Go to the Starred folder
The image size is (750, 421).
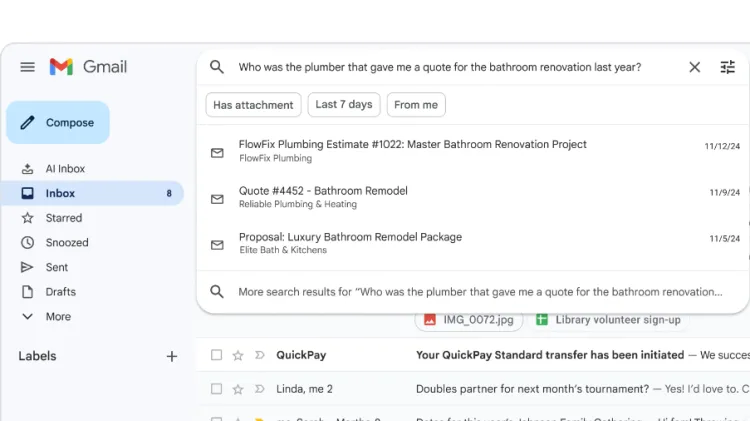point(64,218)
